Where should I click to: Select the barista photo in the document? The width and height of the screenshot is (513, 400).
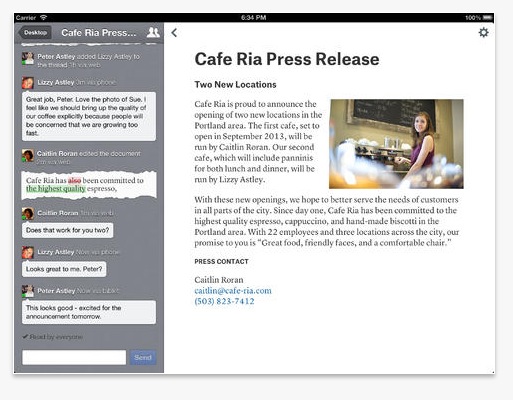coord(396,144)
